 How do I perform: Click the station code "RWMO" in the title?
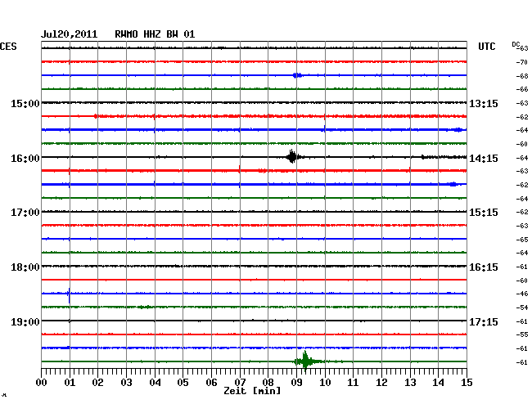(x=126, y=34)
